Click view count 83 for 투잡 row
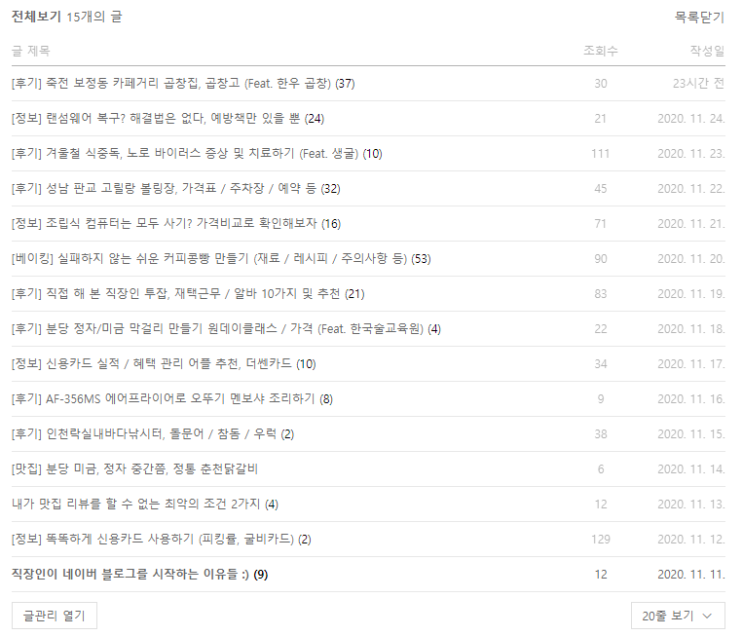743x636 pixels. click(600, 294)
